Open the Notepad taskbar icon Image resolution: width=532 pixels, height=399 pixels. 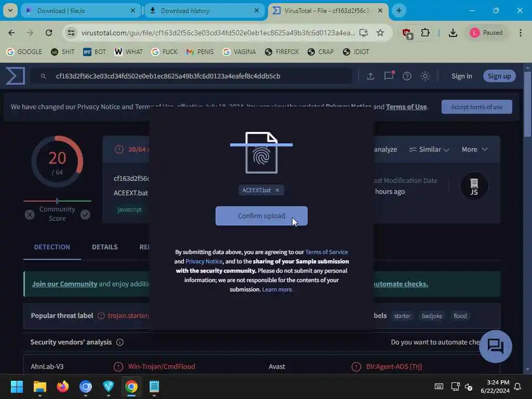(x=154, y=387)
